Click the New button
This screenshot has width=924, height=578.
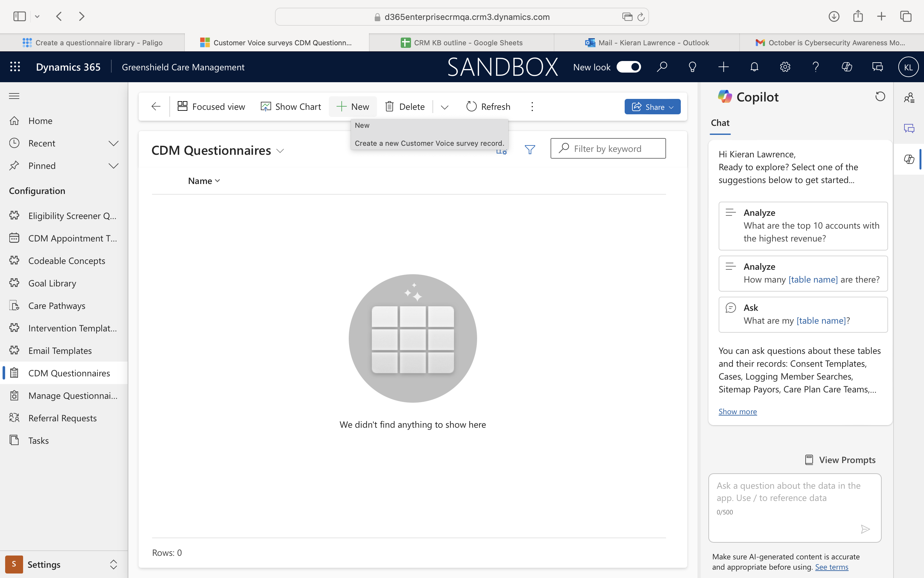coord(352,107)
